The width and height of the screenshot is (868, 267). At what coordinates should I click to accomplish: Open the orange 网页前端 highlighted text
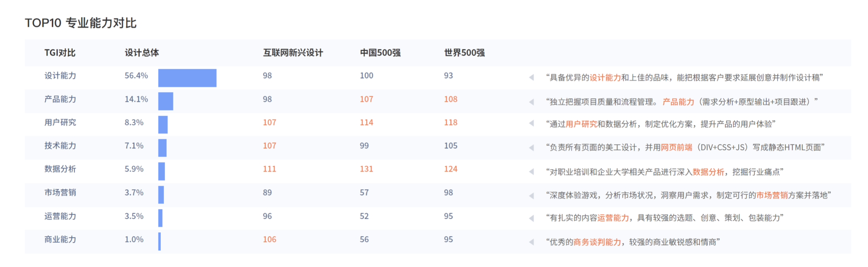click(x=676, y=147)
